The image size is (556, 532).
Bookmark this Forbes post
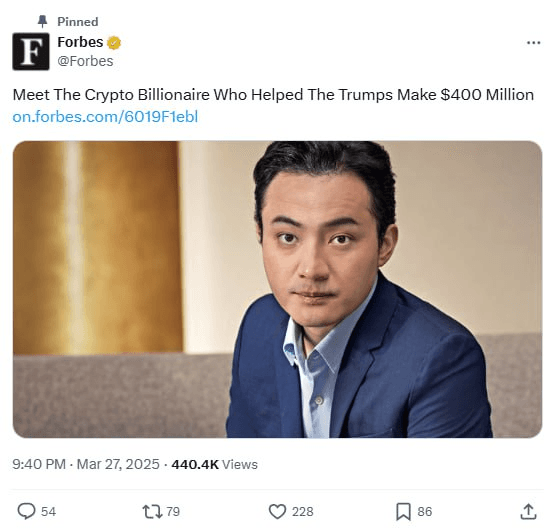click(x=403, y=511)
